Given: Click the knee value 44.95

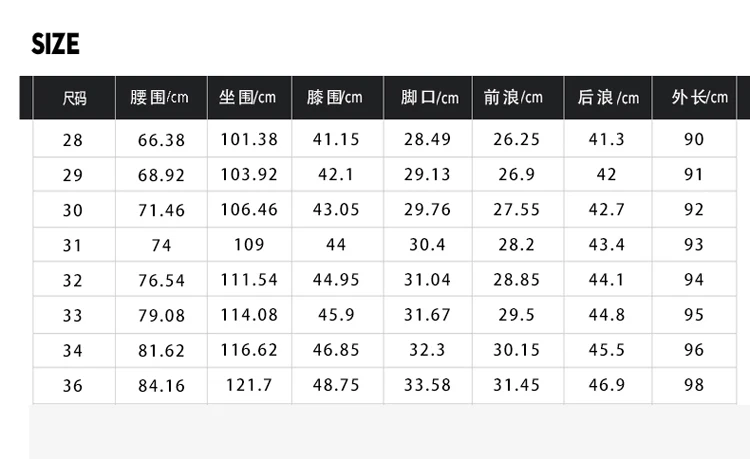Looking at the screenshot, I should [336, 280].
